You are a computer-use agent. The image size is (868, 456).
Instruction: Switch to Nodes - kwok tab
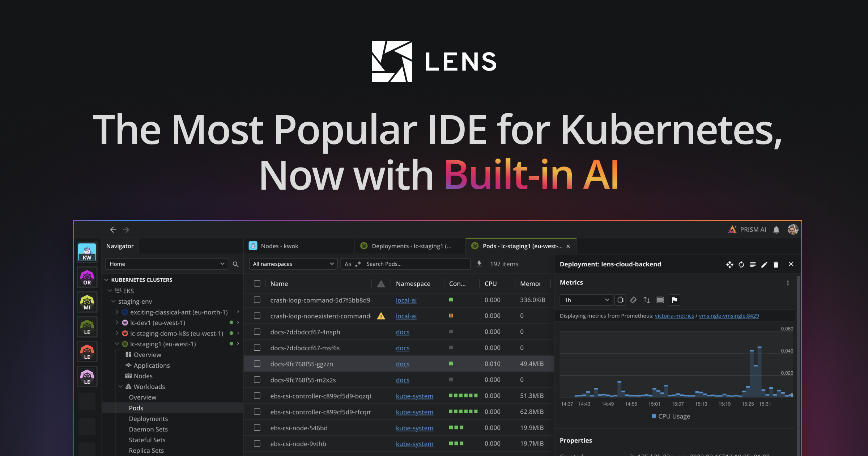299,246
